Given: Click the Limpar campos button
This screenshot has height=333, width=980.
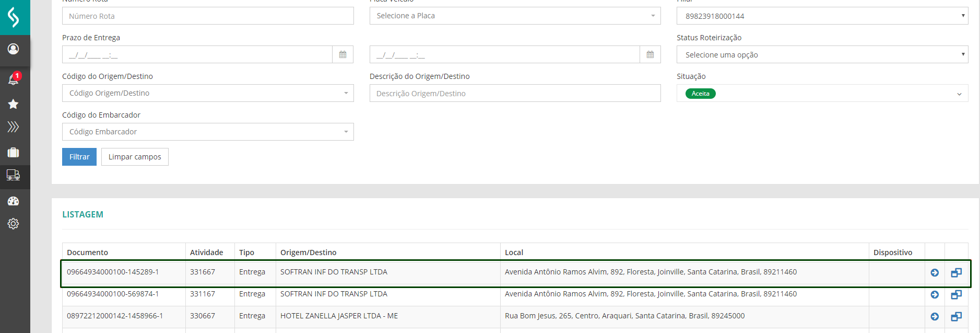Looking at the screenshot, I should pos(135,157).
